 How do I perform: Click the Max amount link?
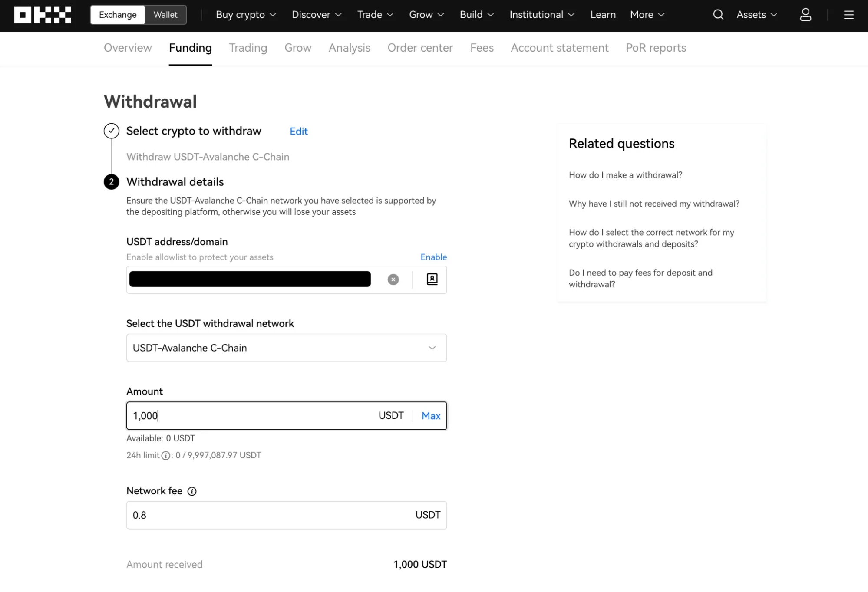point(431,416)
